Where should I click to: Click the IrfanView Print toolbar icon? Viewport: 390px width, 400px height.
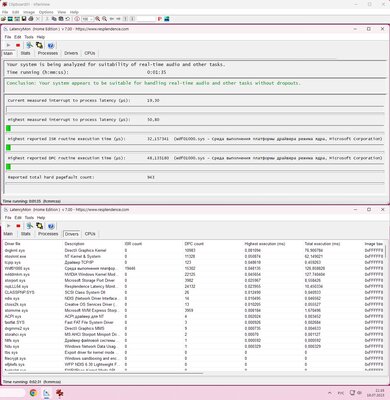tap(31, 19)
